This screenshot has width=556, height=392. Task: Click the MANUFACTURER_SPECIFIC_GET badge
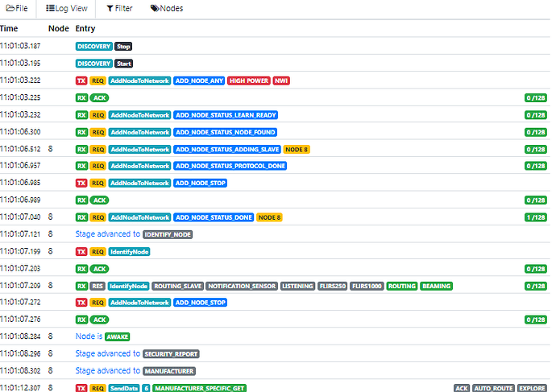200,388
